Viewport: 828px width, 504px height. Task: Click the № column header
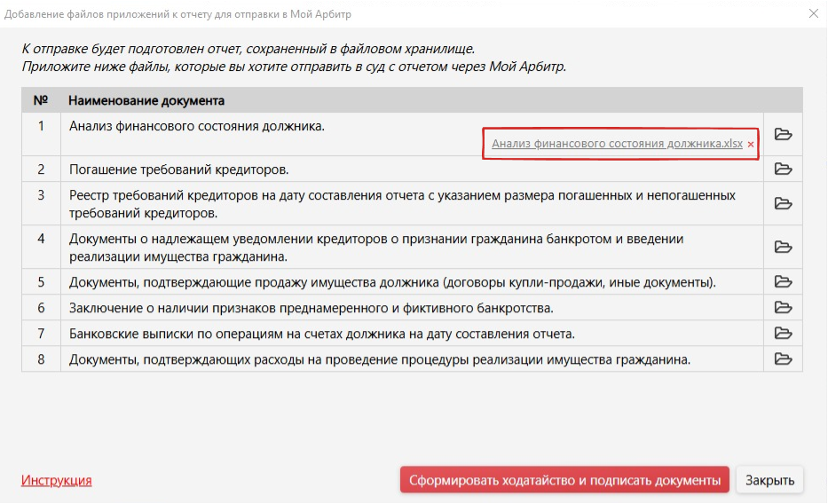coord(41,100)
